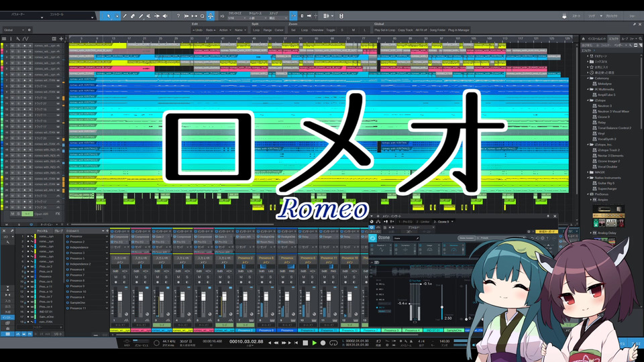Click the Q quantize icon in toolbar
The image size is (644, 362).
[202, 16]
